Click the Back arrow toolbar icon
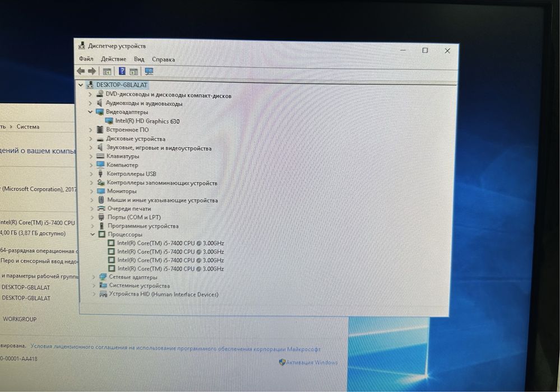560x392 pixels. (81, 71)
